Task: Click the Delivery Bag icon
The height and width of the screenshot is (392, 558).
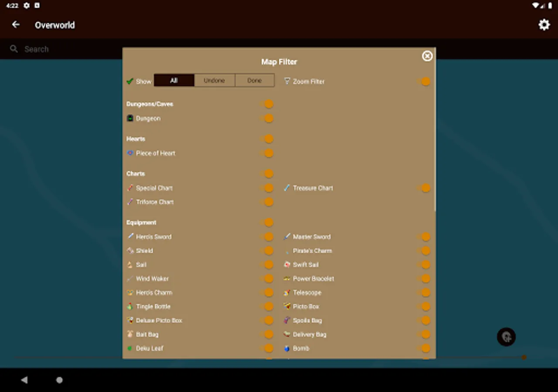Action: pyautogui.click(x=287, y=334)
